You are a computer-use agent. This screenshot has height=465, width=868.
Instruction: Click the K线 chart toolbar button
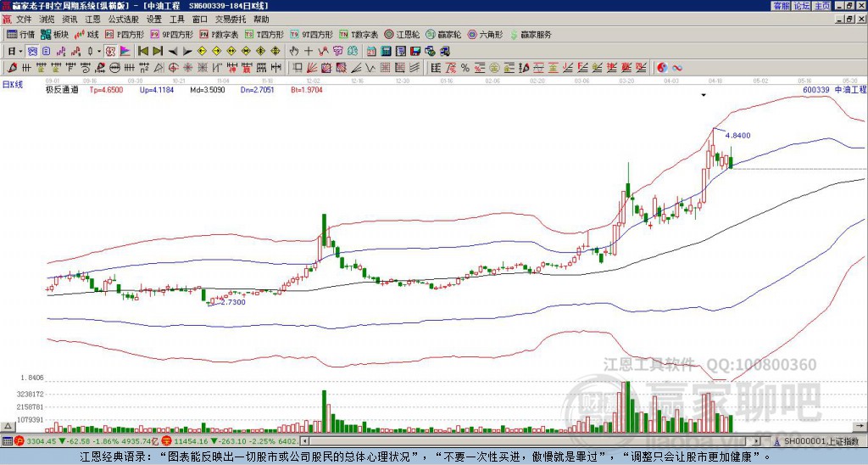point(86,34)
